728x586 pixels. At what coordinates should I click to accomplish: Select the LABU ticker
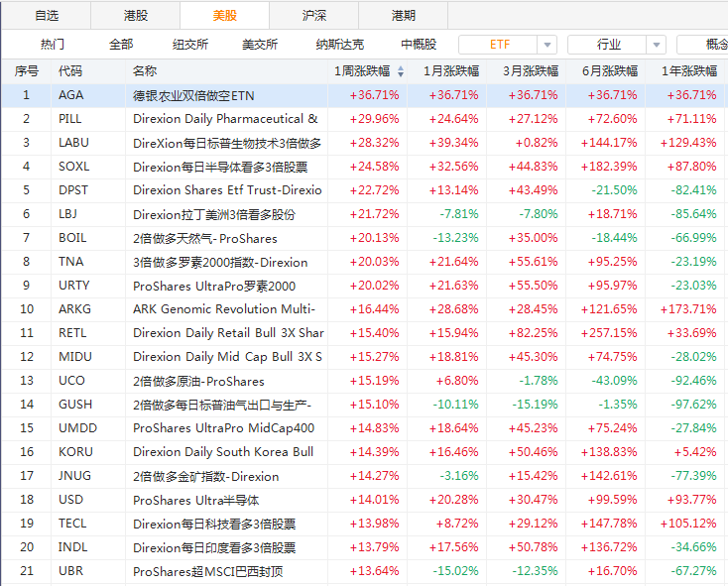[73, 143]
